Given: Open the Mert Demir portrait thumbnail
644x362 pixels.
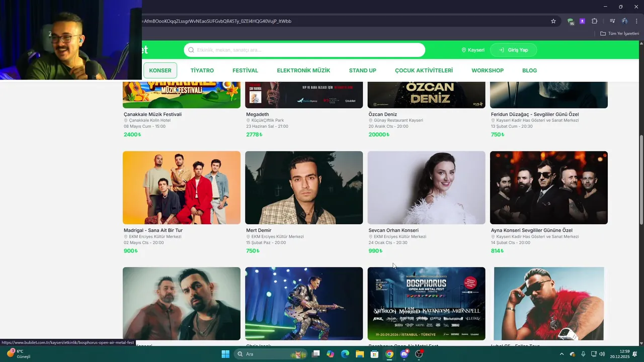Looking at the screenshot, I should pyautogui.click(x=304, y=188).
